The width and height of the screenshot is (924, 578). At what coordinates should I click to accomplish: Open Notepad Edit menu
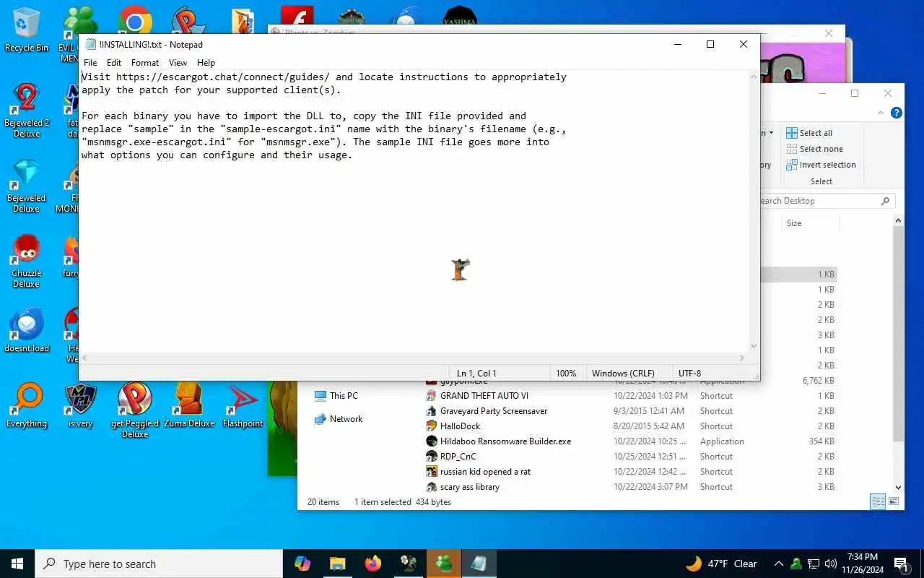(114, 63)
